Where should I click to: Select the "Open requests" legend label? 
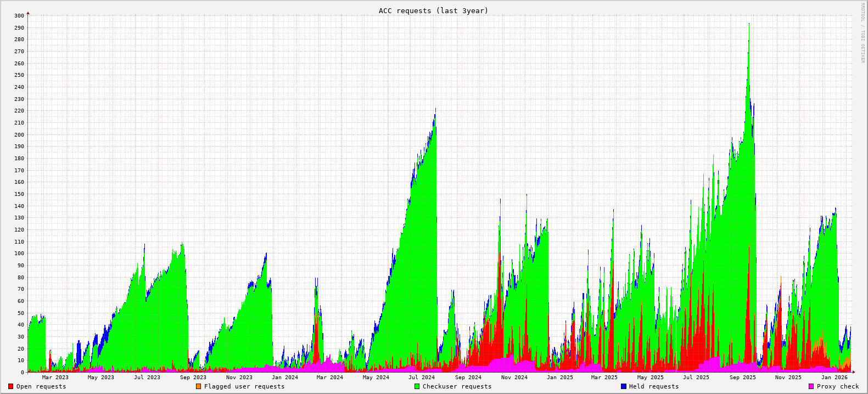41,386
